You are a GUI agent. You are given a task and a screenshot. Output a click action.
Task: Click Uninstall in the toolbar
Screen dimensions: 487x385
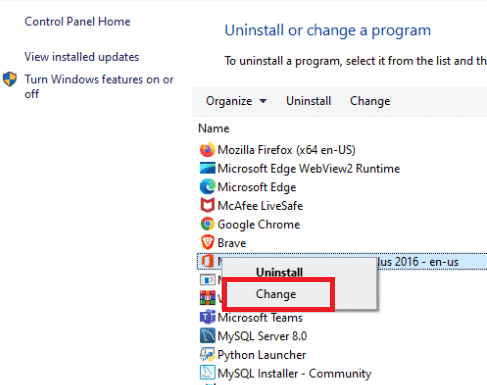(x=309, y=101)
